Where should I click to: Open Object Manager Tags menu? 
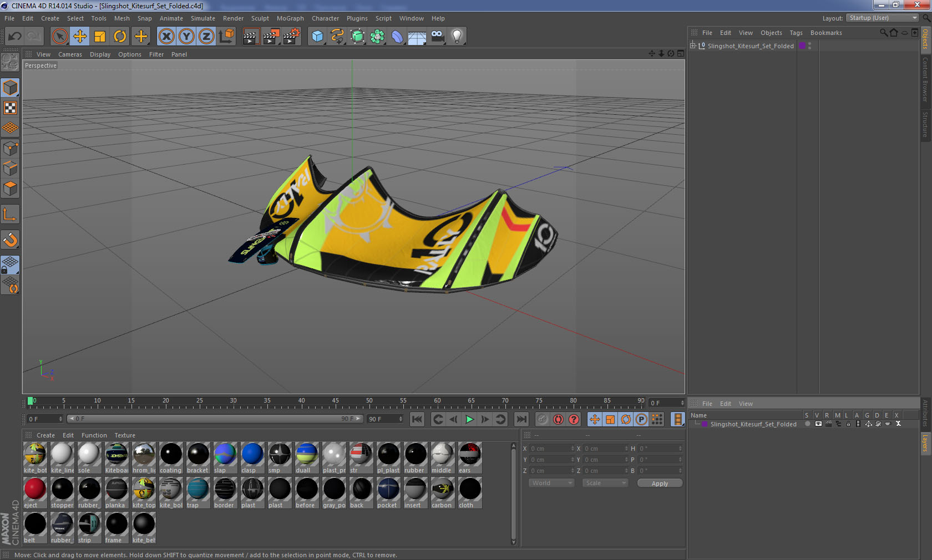[796, 33]
